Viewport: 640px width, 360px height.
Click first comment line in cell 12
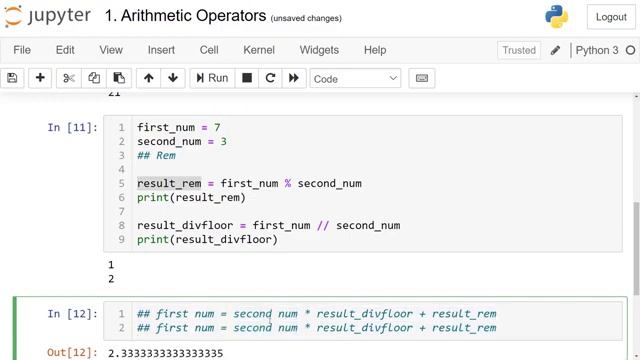317,314
